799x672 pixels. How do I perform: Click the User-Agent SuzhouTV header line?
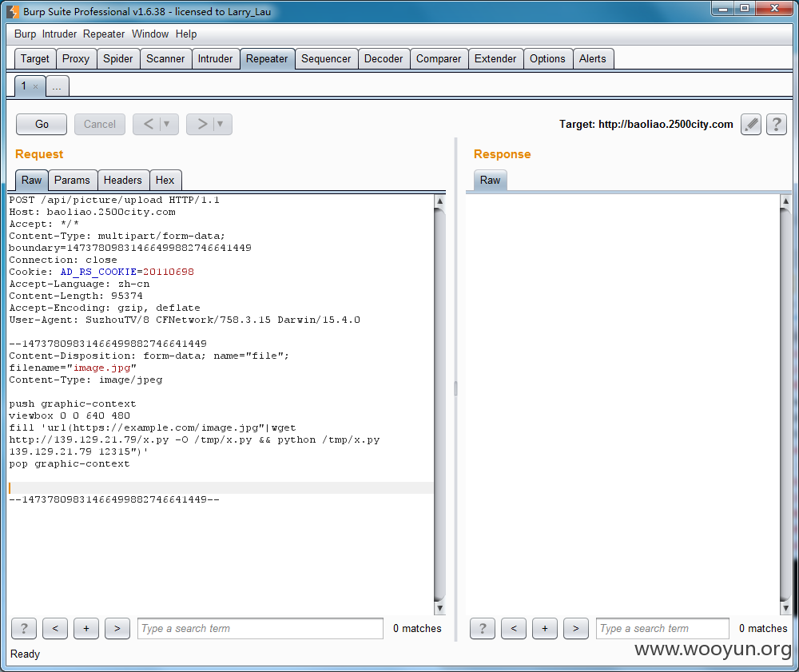(185, 320)
